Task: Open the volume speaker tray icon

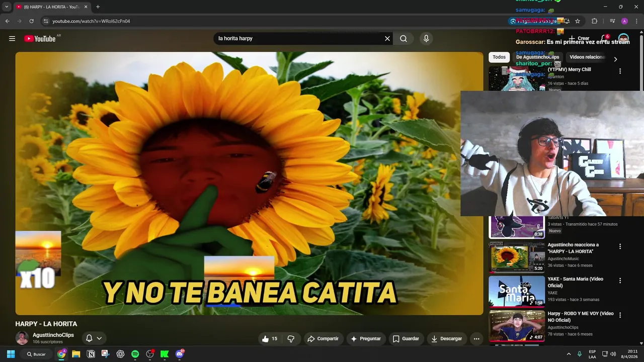Action: [x=613, y=354]
